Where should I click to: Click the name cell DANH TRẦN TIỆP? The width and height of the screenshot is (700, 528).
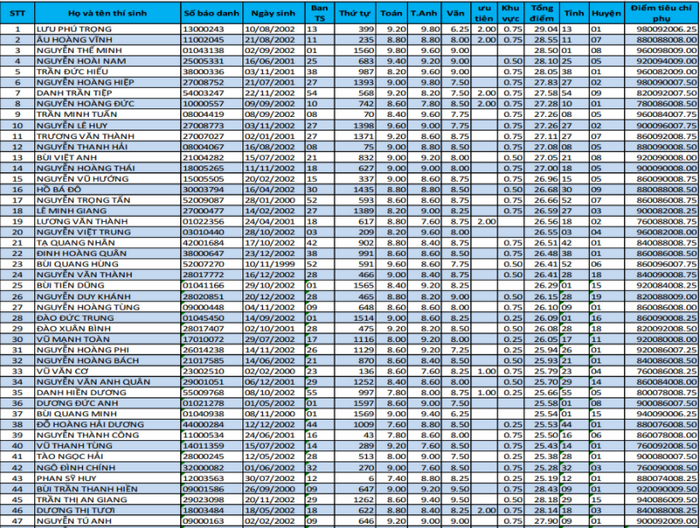108,93
